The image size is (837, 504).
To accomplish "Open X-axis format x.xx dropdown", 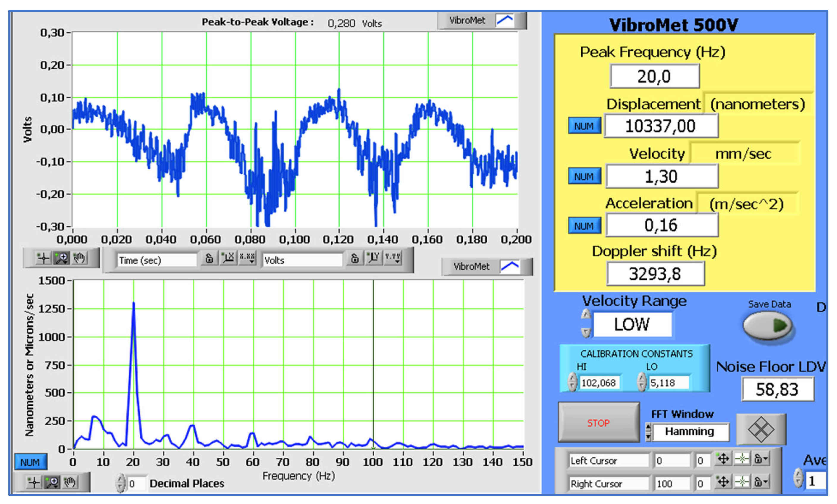I will point(247,258).
